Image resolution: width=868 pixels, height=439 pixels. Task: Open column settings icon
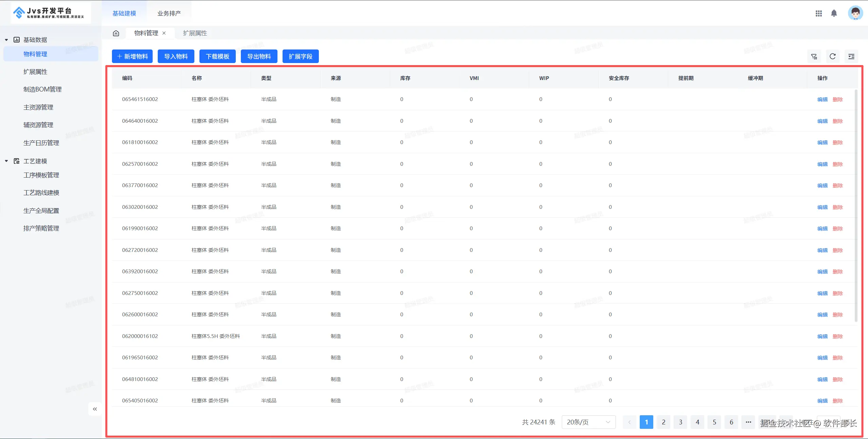[851, 57]
